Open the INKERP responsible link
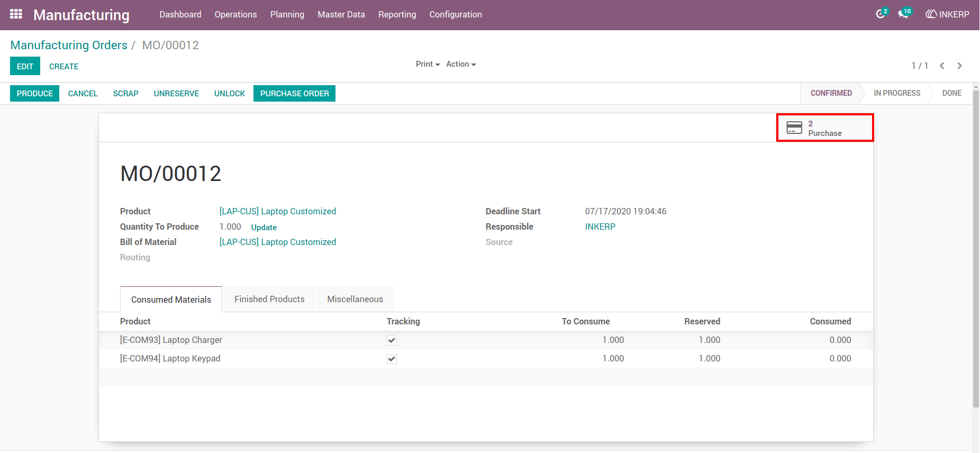 pos(600,226)
